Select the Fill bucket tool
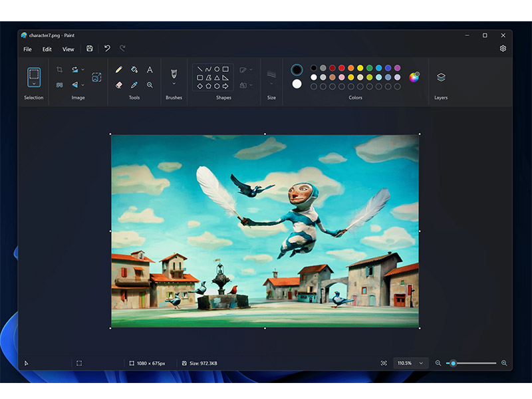The height and width of the screenshot is (399, 532). (134, 70)
